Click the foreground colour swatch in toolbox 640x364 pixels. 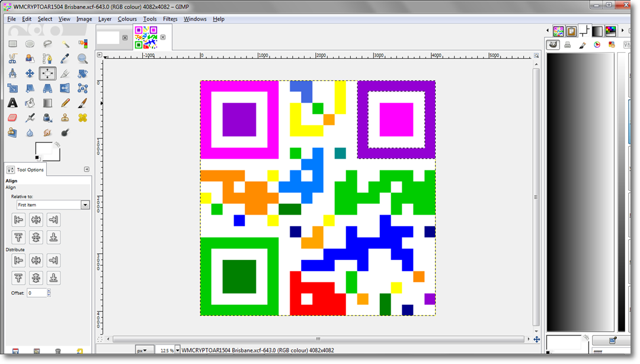point(44,149)
